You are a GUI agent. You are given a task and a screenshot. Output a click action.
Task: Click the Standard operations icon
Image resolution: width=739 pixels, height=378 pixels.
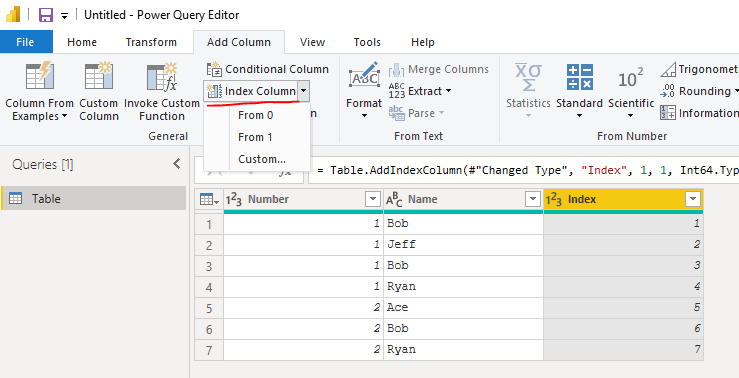pyautogui.click(x=579, y=77)
